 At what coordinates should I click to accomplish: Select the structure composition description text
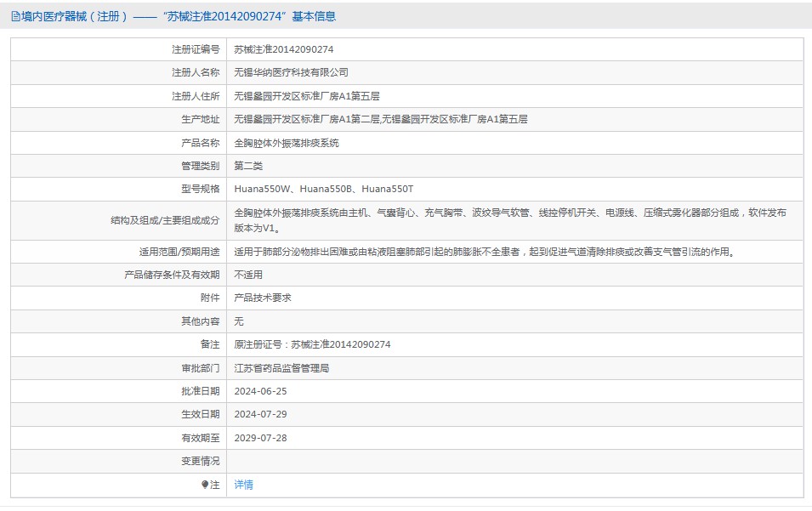pyautogui.click(x=510, y=220)
